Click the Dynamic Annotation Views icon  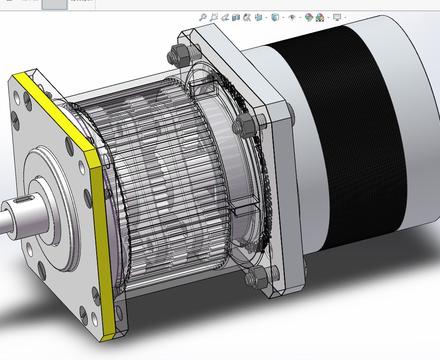247,17
